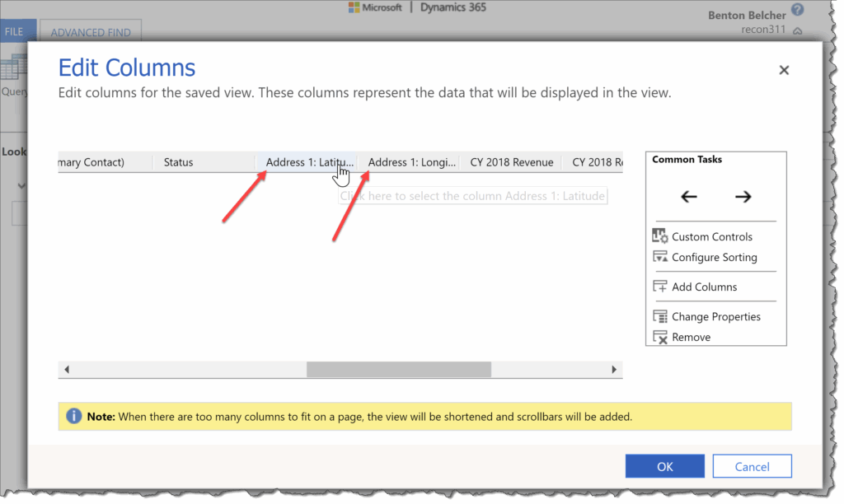Click the Change Properties icon

[x=660, y=316]
